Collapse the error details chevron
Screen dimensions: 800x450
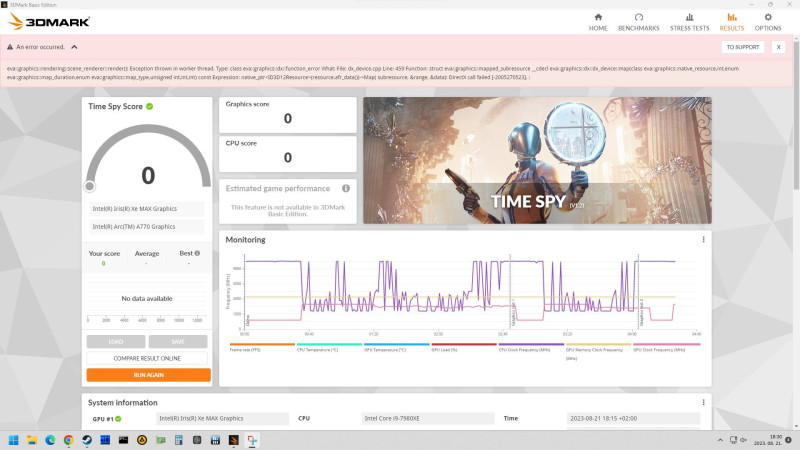tap(74, 47)
